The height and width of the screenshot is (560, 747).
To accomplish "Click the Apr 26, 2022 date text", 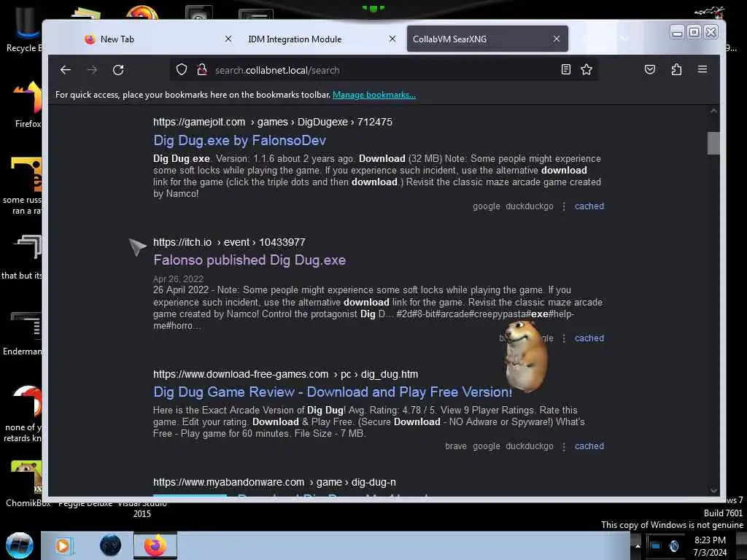I will click(x=178, y=279).
